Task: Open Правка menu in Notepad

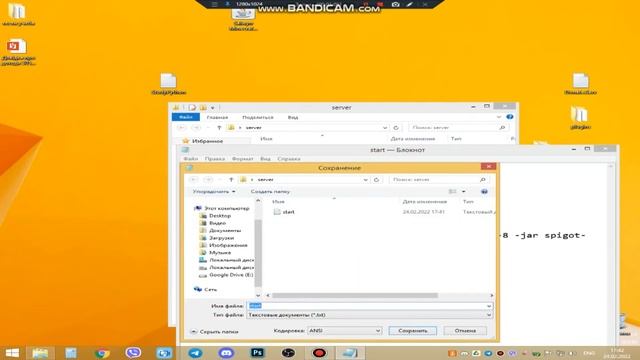Action: 215,159
